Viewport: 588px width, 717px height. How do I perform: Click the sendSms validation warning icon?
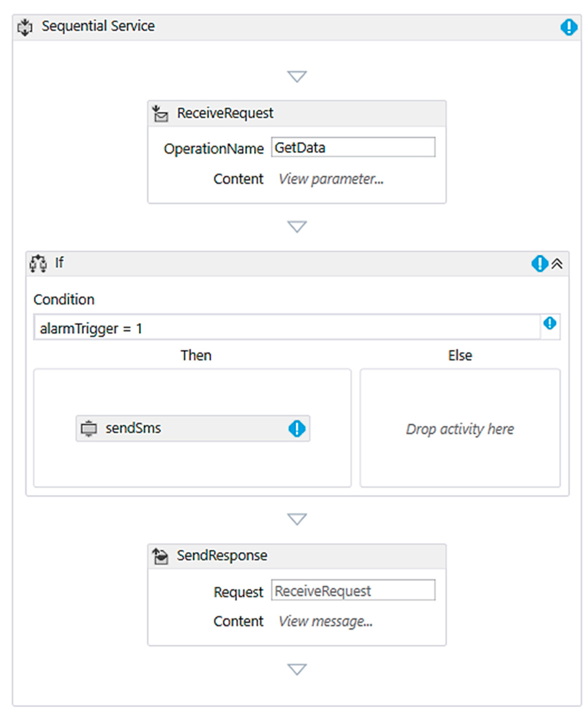[297, 428]
